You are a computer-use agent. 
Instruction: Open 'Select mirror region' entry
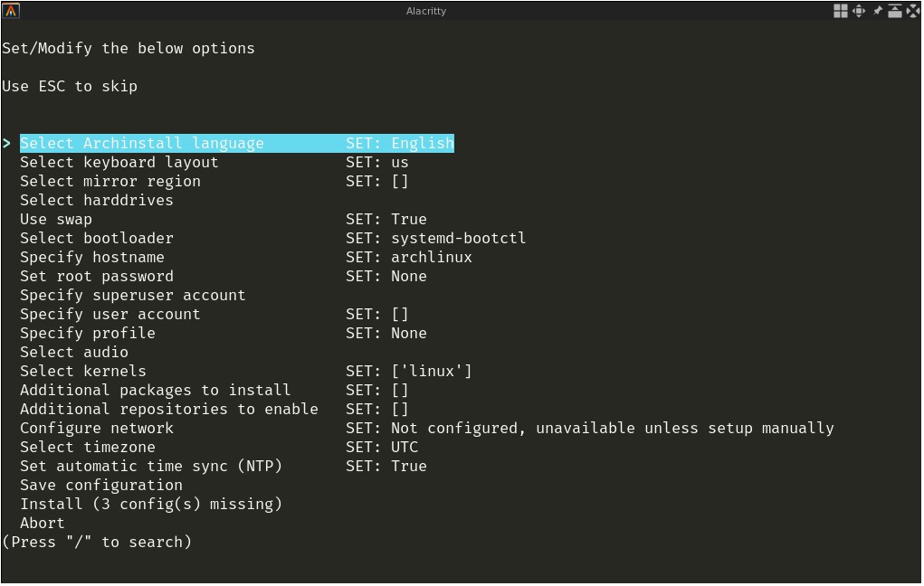click(x=110, y=182)
